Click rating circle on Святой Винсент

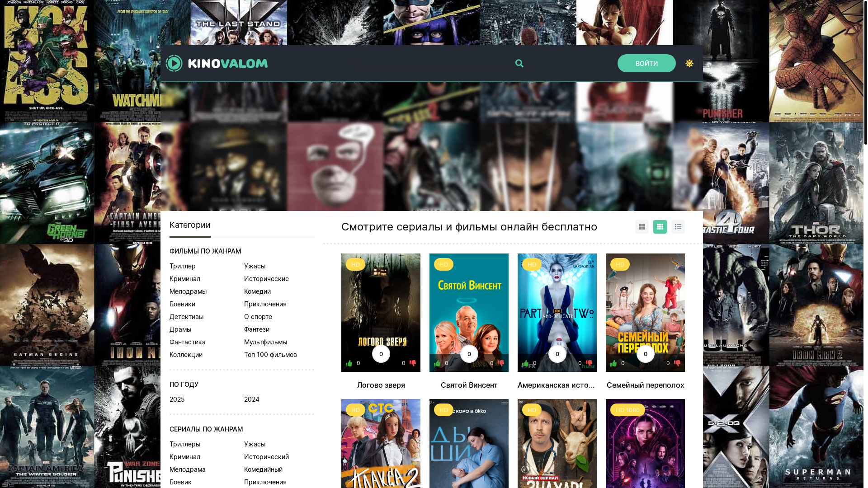[469, 354]
